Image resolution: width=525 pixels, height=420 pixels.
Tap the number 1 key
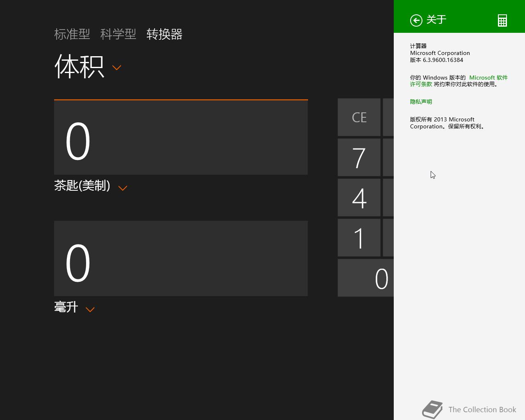click(359, 238)
